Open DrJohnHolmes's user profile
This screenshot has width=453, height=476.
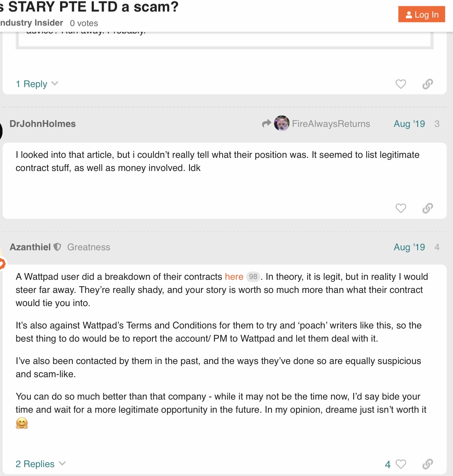tap(43, 124)
